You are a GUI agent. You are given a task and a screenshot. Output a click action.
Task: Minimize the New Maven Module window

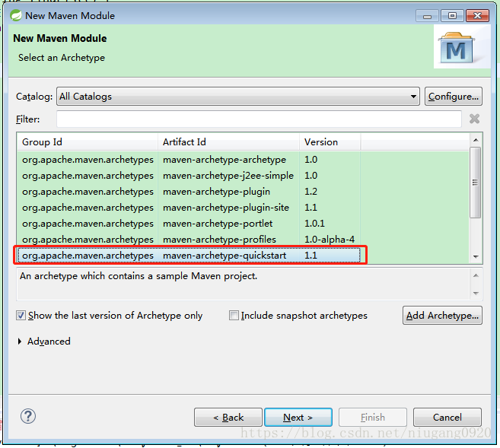[x=427, y=16]
